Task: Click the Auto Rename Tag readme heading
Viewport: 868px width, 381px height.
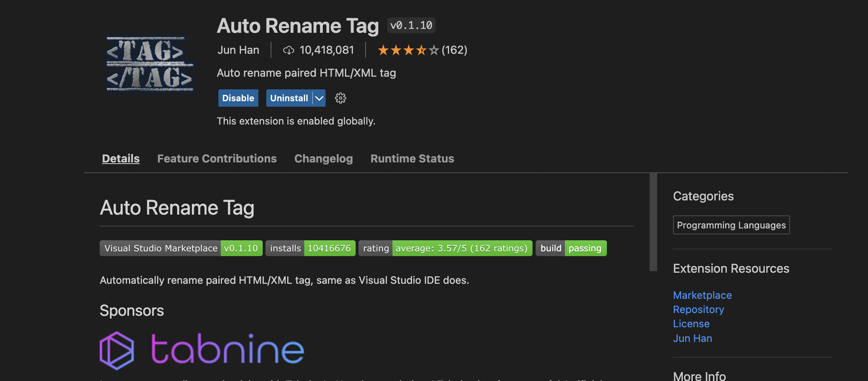Action: (x=177, y=208)
